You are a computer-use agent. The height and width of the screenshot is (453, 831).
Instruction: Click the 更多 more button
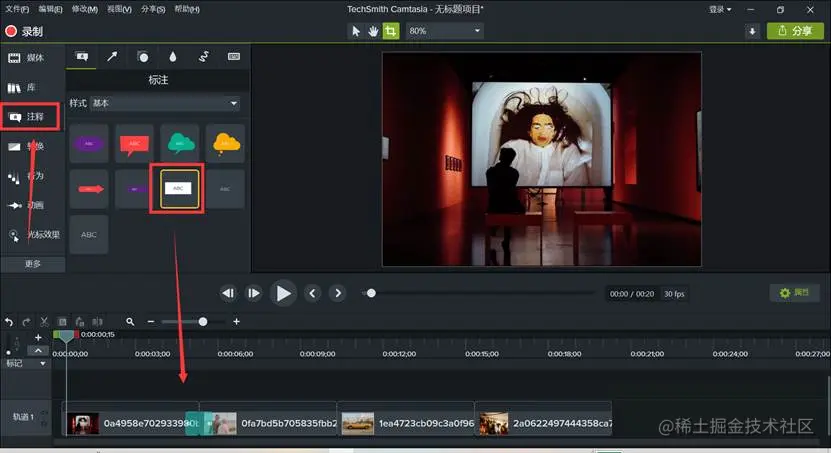tap(33, 264)
